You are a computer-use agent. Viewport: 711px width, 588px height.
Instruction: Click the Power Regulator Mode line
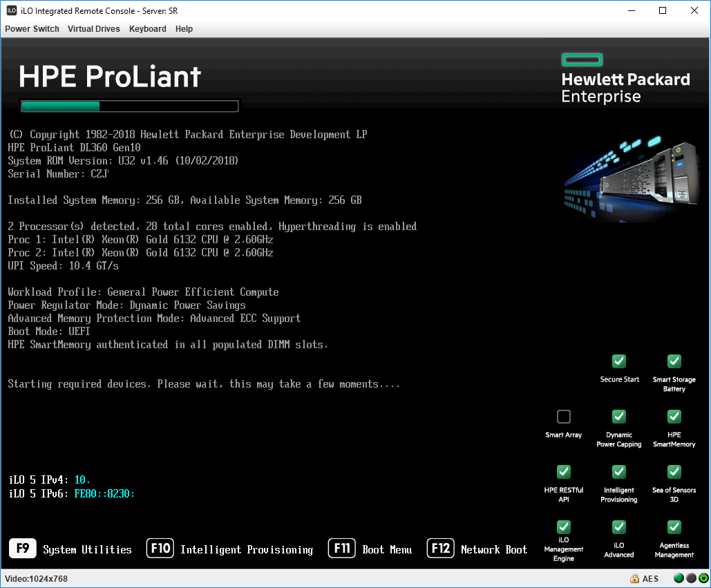coord(126,305)
